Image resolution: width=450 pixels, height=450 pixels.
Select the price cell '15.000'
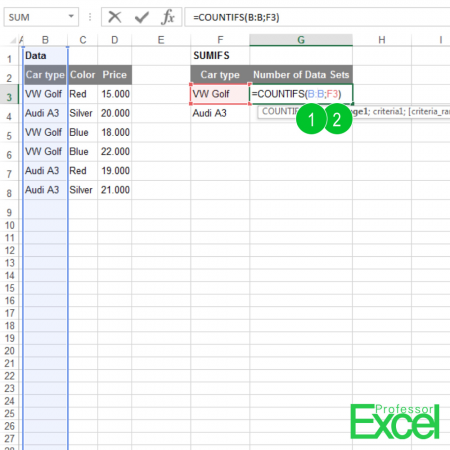click(115, 94)
